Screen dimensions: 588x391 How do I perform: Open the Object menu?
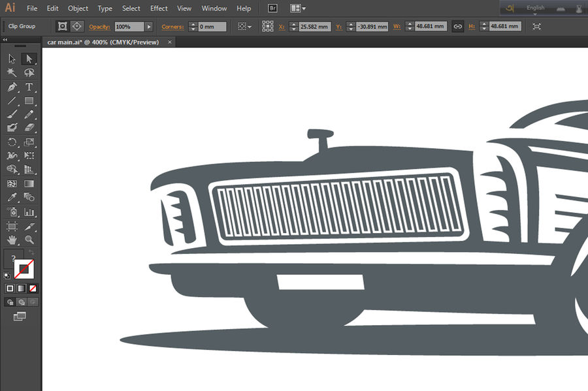point(78,8)
